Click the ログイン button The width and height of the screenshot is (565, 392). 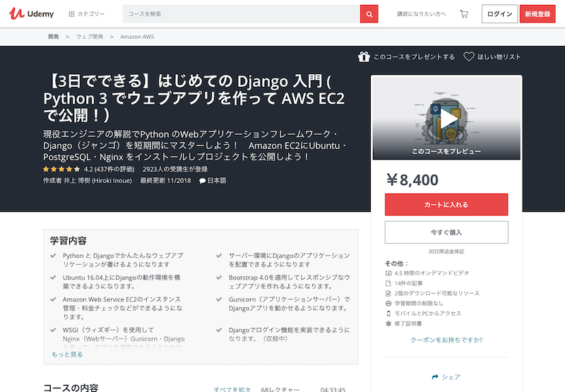[x=499, y=13]
